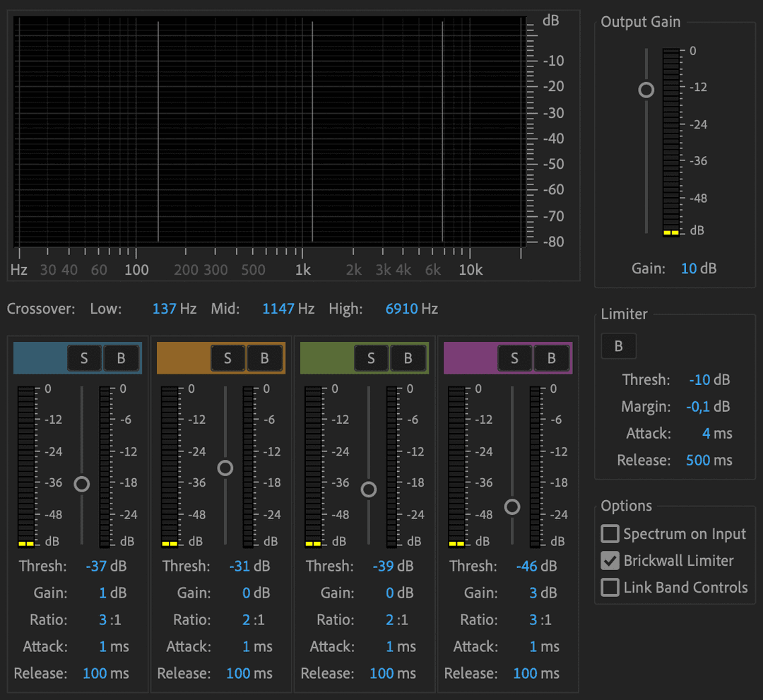
Task: Click the low crossover line in spectrum graph
Action: pyautogui.click(x=158, y=131)
